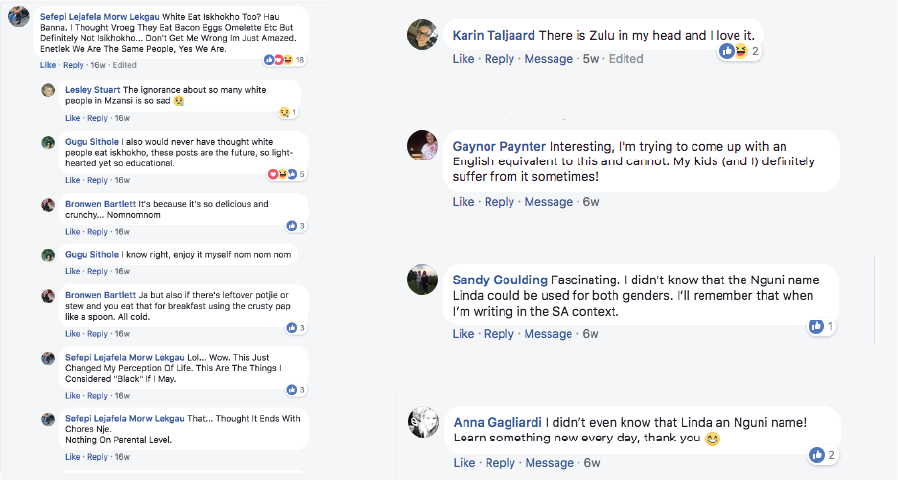
Task: Open Gaynor Paynter's profile picture
Action: coord(423,145)
